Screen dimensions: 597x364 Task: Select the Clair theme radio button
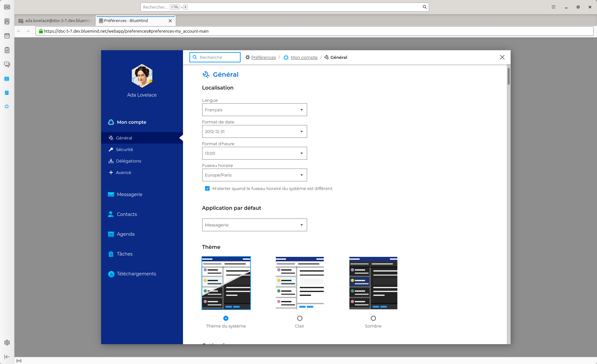pos(300,318)
